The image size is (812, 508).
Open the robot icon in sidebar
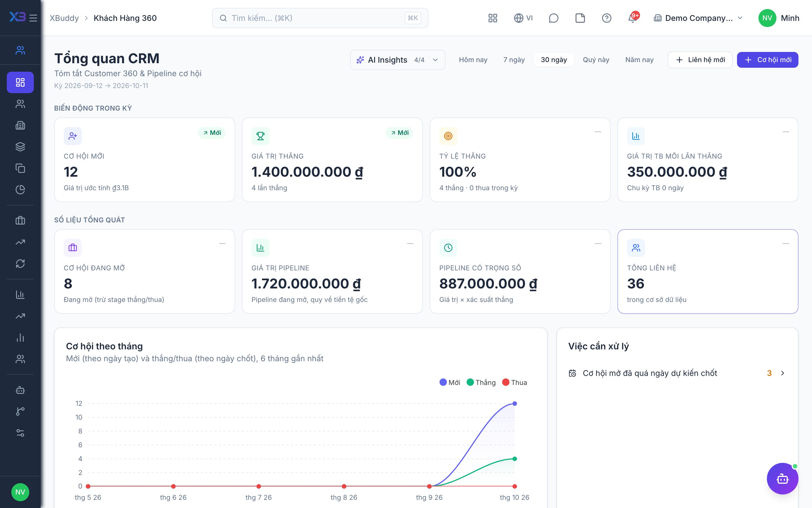[x=20, y=390]
